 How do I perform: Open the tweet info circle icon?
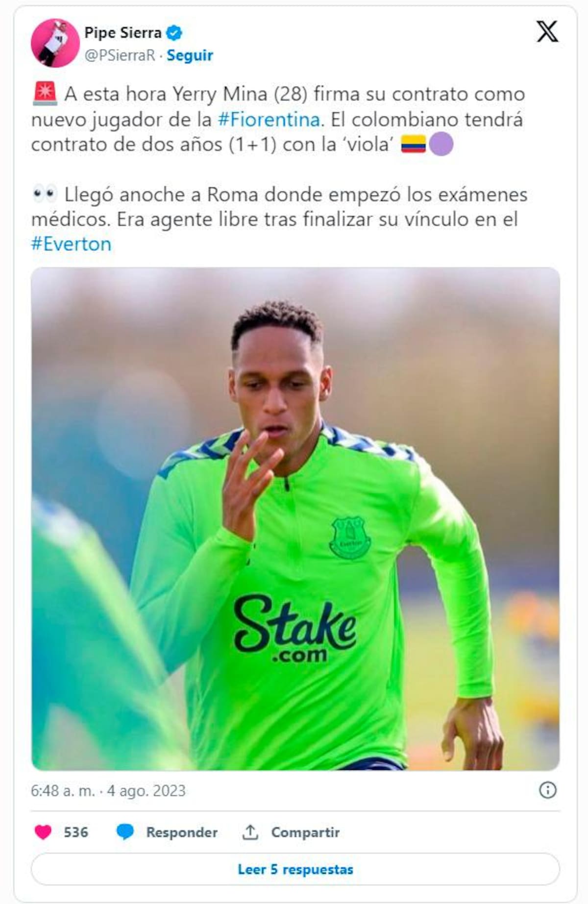click(547, 789)
